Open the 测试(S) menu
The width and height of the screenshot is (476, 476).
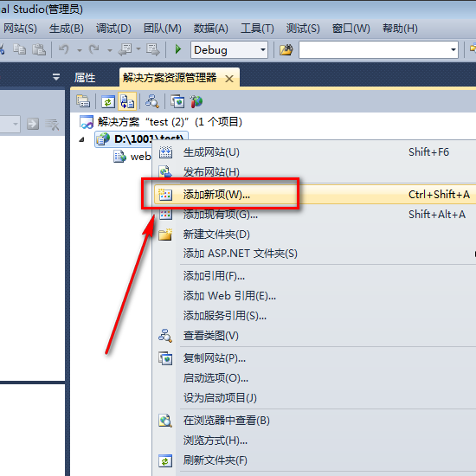tap(303, 29)
